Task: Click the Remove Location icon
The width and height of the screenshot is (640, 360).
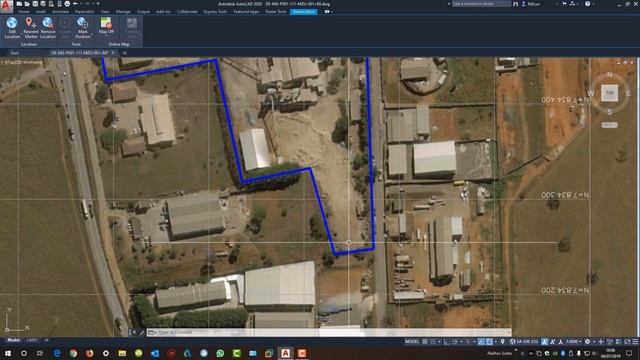Action: point(48,23)
